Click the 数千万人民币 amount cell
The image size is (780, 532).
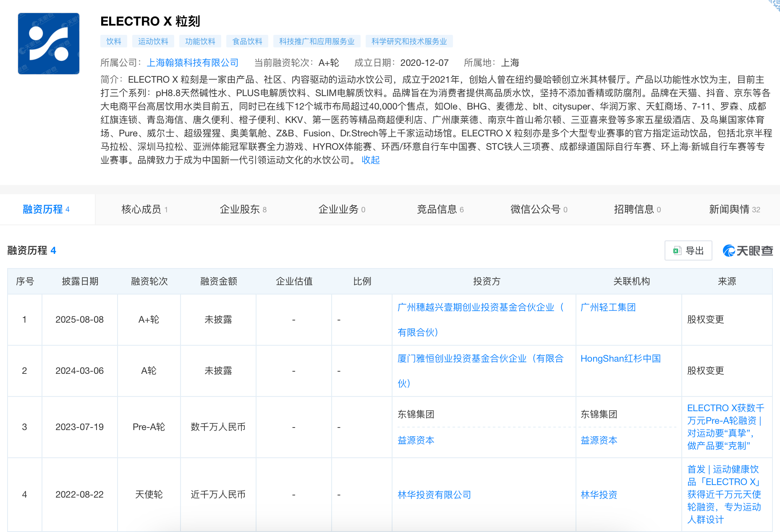click(218, 427)
